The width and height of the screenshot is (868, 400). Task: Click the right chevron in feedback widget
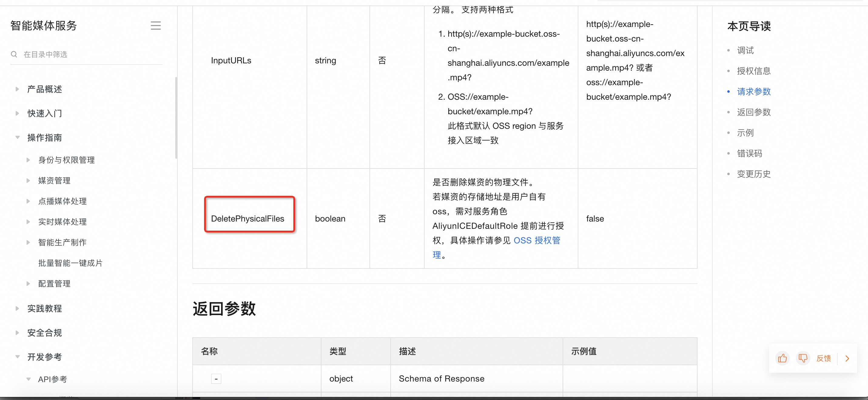847,358
